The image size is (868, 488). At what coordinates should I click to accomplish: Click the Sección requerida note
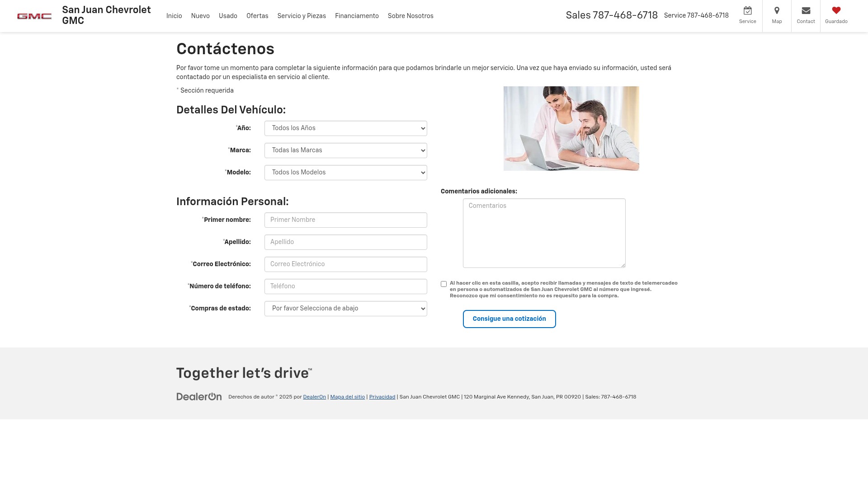[205, 91]
